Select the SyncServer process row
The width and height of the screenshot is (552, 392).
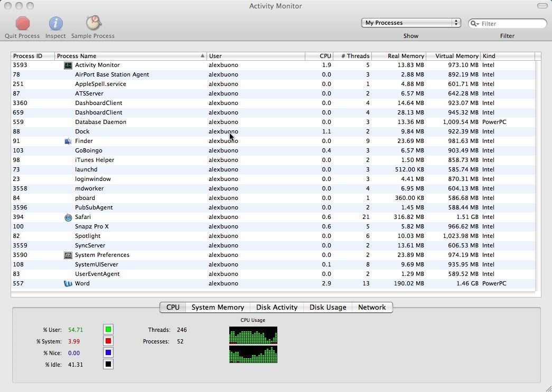point(273,245)
